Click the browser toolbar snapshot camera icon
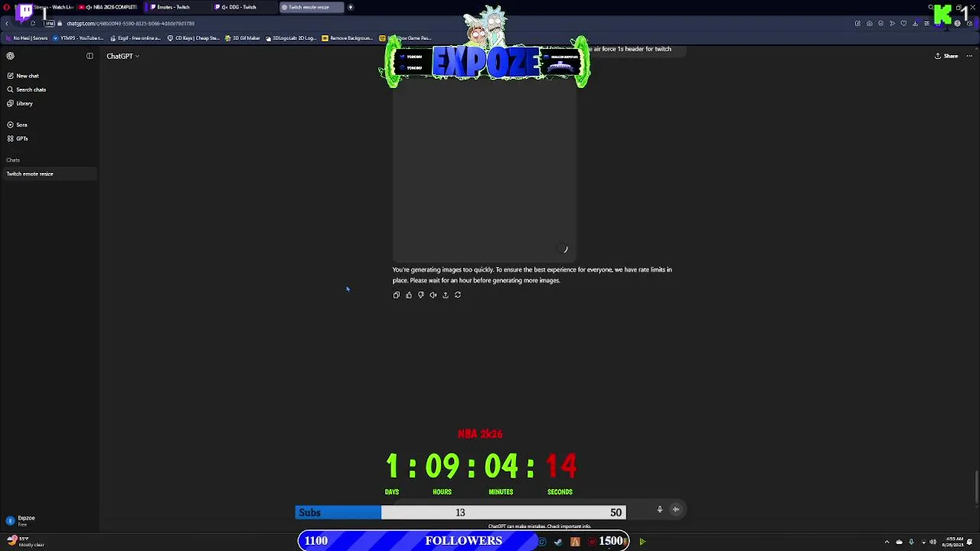 click(x=869, y=23)
